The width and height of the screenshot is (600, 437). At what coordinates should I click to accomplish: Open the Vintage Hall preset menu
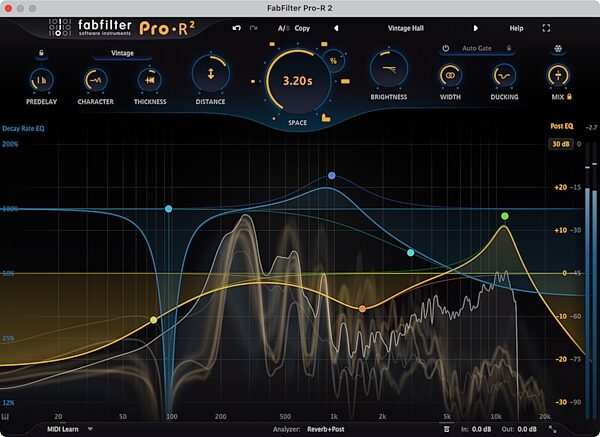click(x=406, y=28)
